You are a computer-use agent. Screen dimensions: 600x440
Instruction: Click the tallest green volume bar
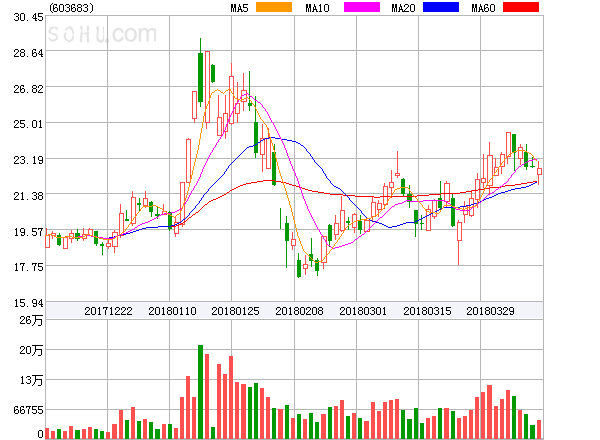pos(201,392)
